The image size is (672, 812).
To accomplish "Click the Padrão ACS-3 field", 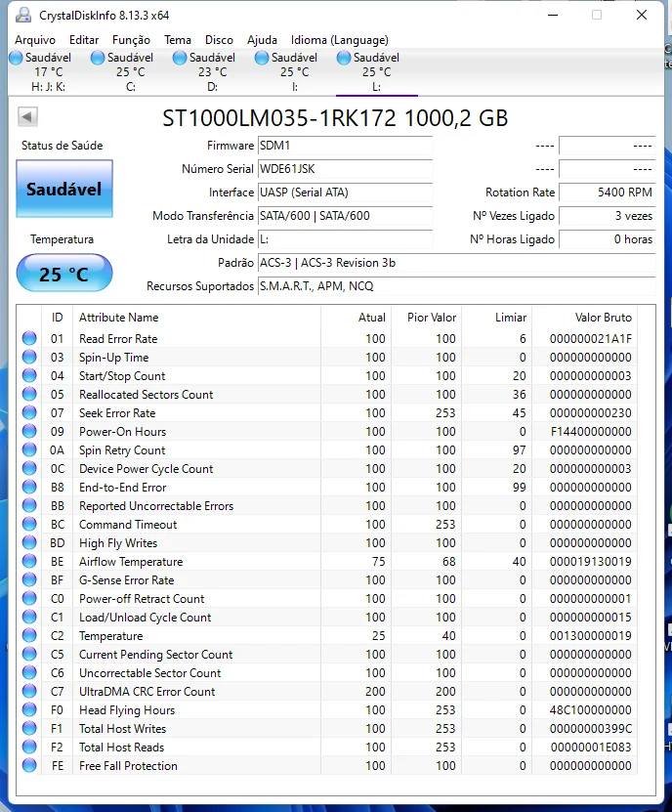I will tap(457, 263).
